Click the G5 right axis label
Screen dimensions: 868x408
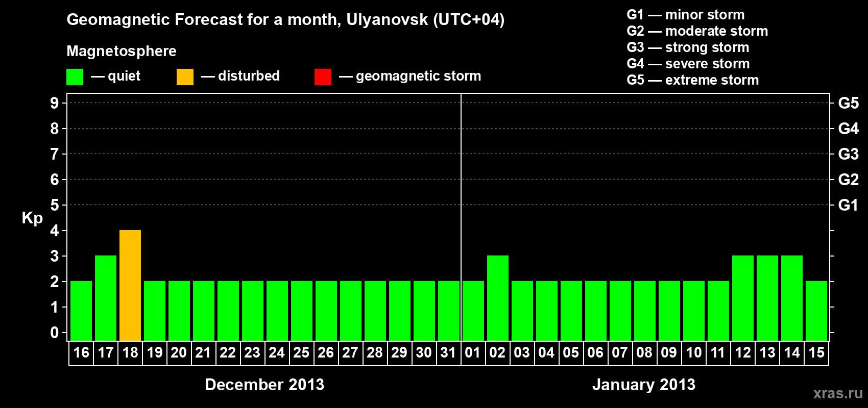tap(849, 103)
